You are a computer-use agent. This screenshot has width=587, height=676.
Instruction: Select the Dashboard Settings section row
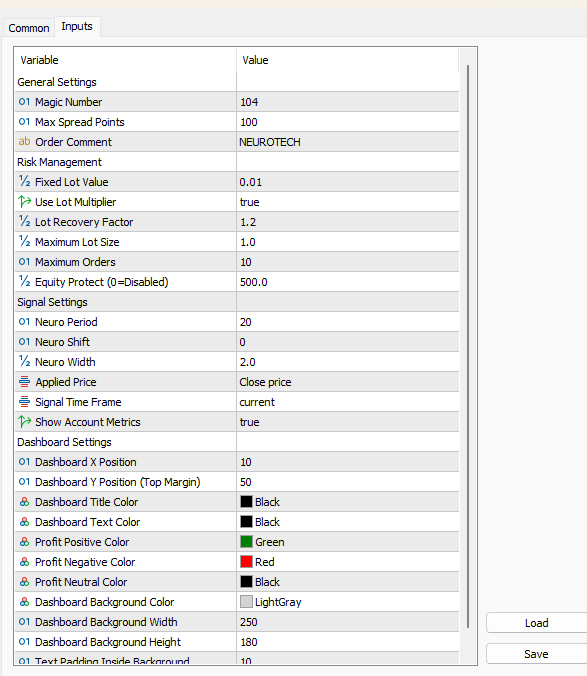pyautogui.click(x=237, y=442)
